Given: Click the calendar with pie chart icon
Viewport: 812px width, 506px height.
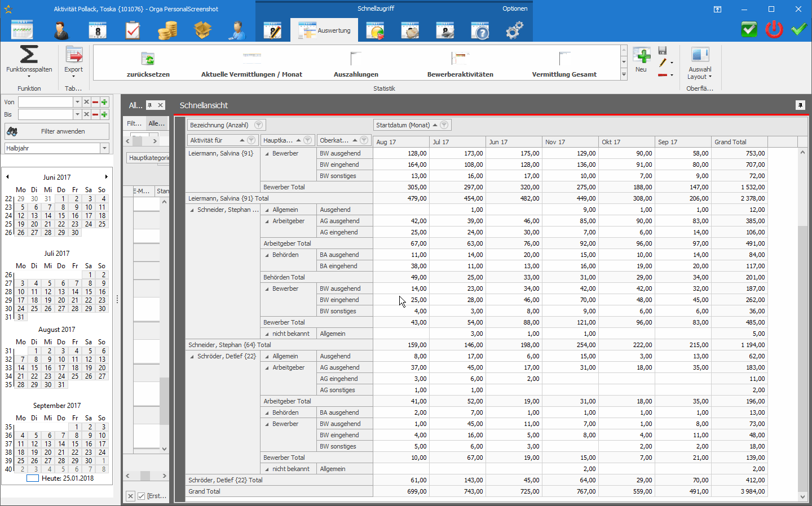Looking at the screenshot, I should [375, 30].
